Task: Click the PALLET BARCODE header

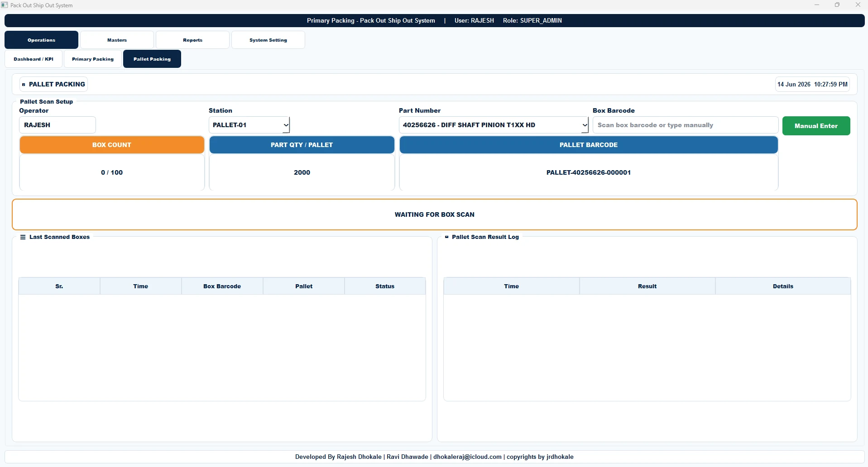Action: pyautogui.click(x=589, y=145)
